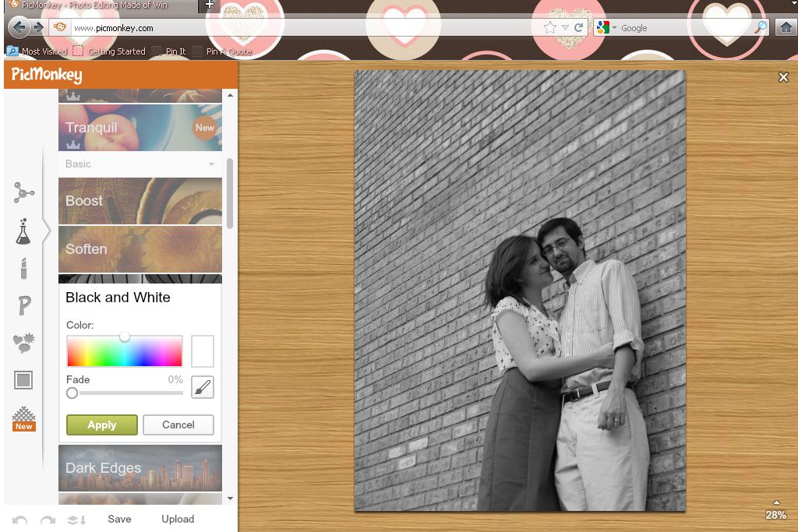Open the Getting Started bookmark

click(109, 51)
